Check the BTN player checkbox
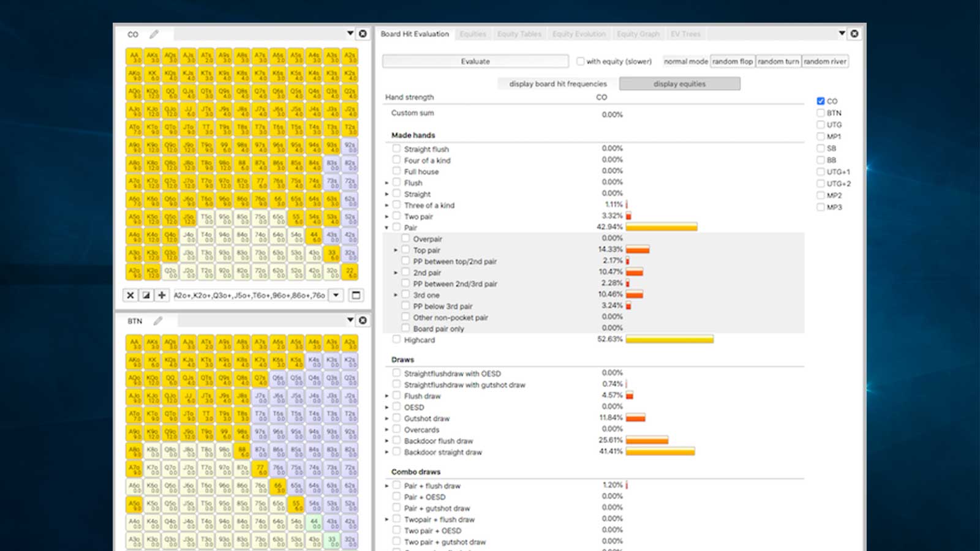Viewport: 980px width, 551px height. coord(821,113)
